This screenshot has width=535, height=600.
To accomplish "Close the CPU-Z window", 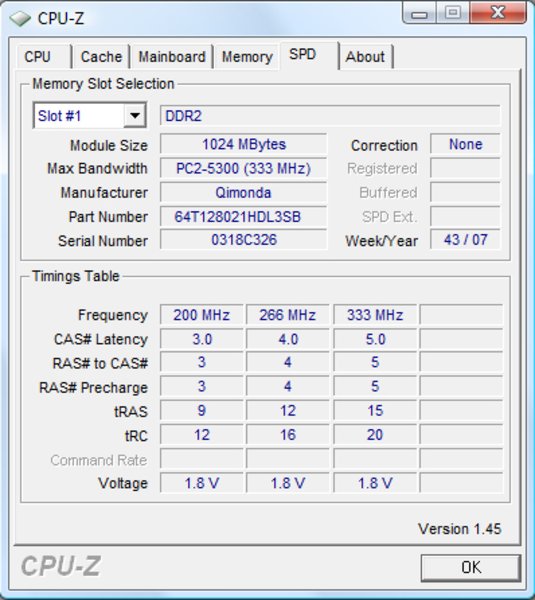I will pyautogui.click(x=498, y=13).
